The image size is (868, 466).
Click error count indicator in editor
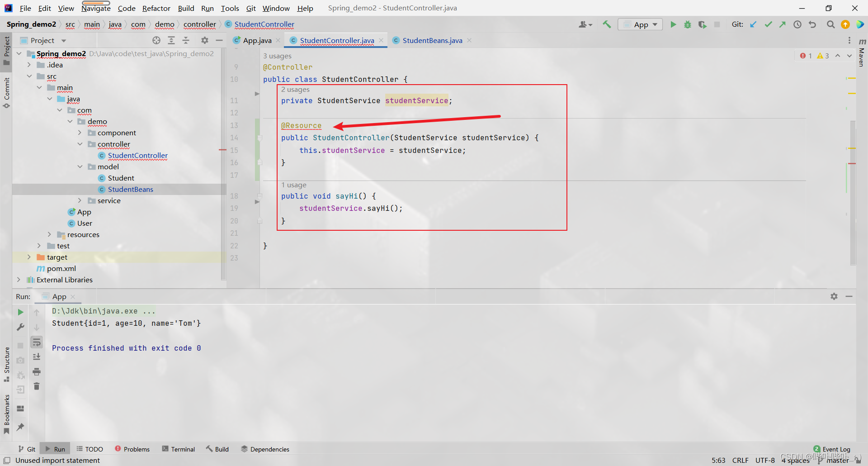pos(806,56)
